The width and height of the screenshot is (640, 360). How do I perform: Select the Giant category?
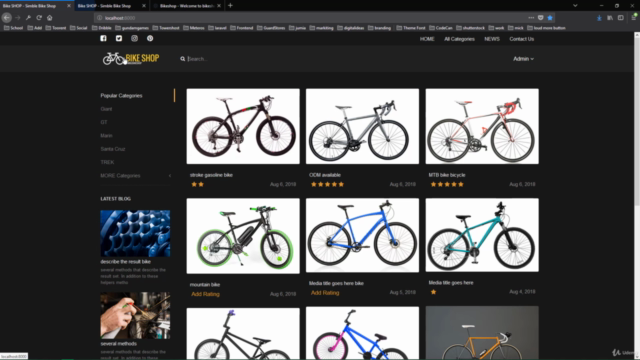106,109
